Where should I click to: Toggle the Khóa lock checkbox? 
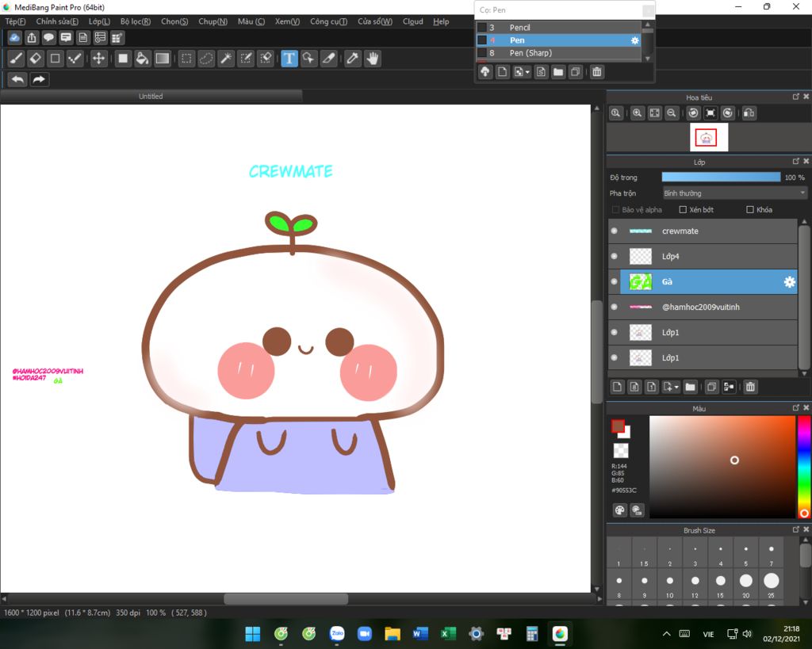[750, 210]
